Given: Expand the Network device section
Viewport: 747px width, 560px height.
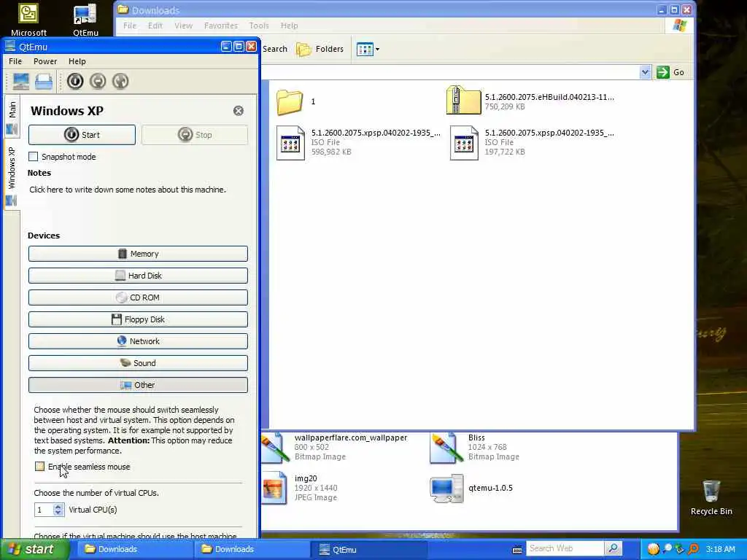Looking at the screenshot, I should click(x=138, y=341).
